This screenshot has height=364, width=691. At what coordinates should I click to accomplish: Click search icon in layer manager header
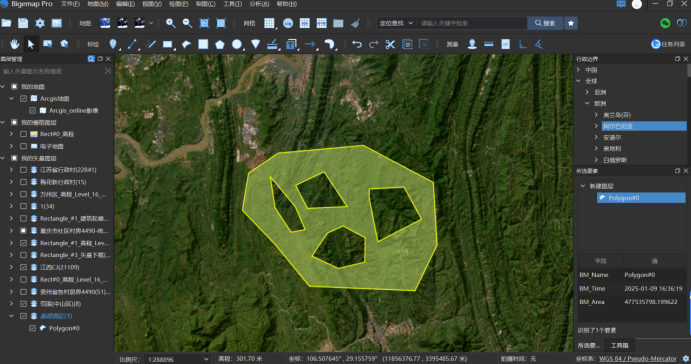pyautogui.click(x=91, y=59)
